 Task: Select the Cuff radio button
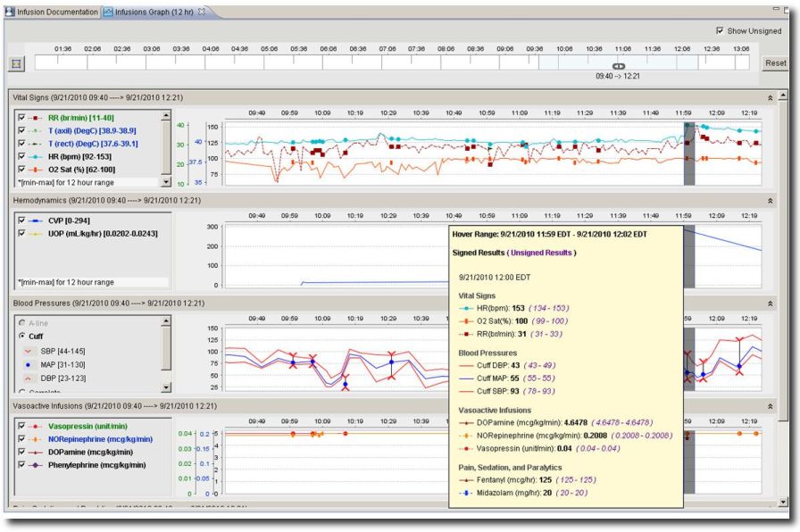22,337
